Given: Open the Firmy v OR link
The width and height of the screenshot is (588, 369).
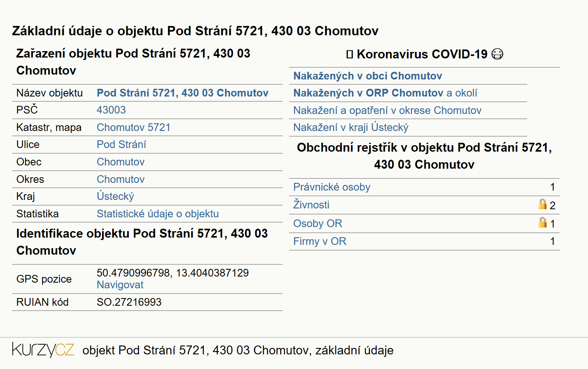Looking at the screenshot, I should tap(320, 241).
